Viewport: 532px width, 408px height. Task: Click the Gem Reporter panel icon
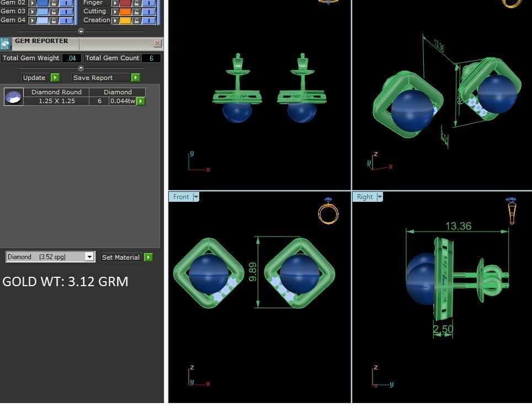pyautogui.click(x=5, y=44)
